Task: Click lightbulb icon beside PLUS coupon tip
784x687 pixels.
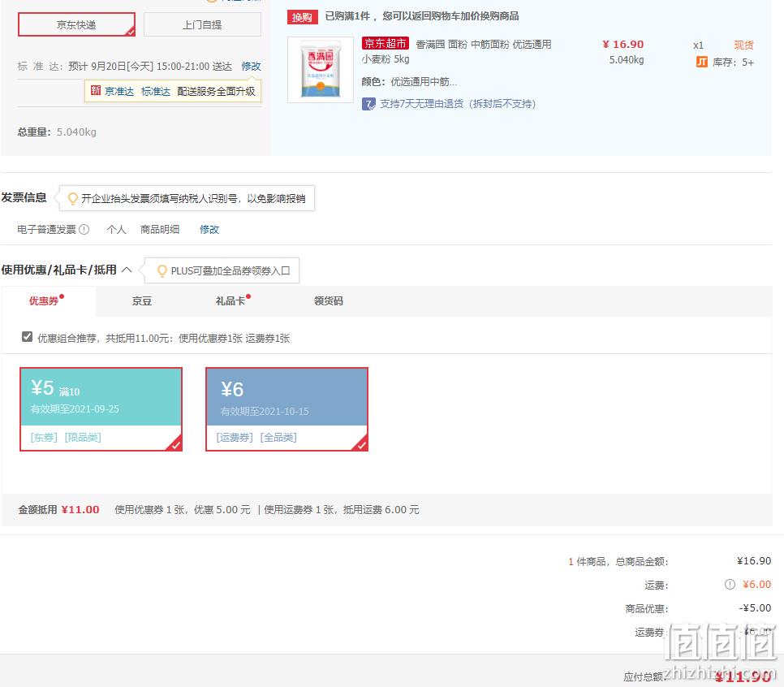Action: [x=162, y=270]
